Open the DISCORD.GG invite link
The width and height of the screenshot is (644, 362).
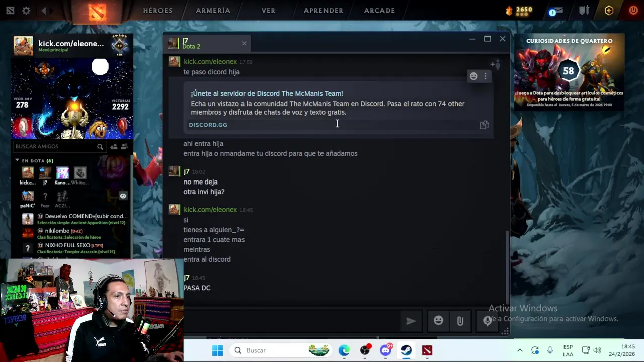pos(208,125)
